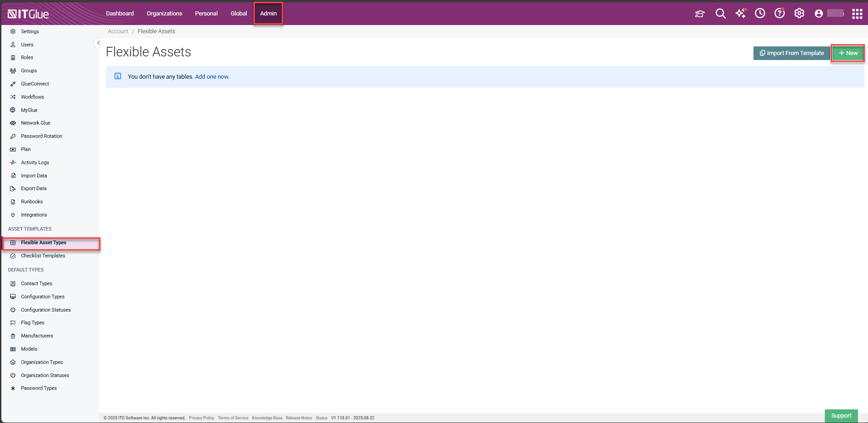The image size is (868, 423).
Task: Open the Release Notes footer link
Action: coord(299,418)
